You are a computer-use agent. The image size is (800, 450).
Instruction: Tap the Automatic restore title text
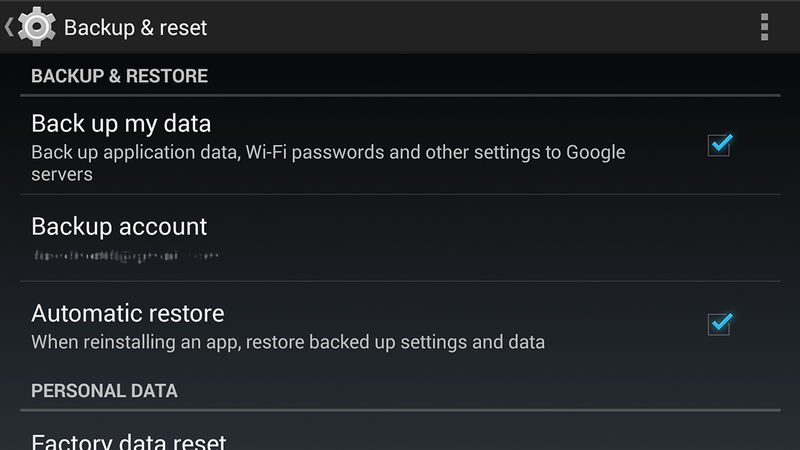tap(128, 313)
